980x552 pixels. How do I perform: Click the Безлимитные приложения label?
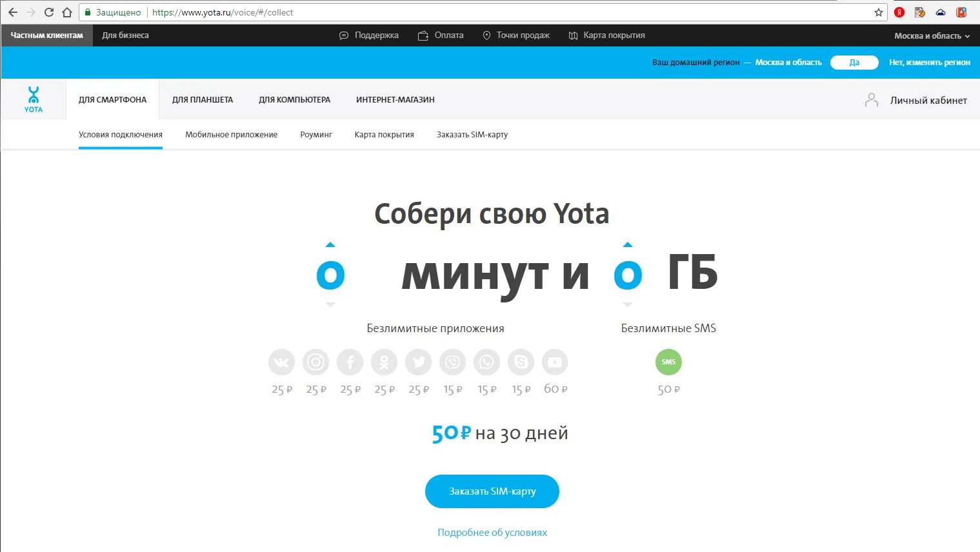[x=435, y=328]
